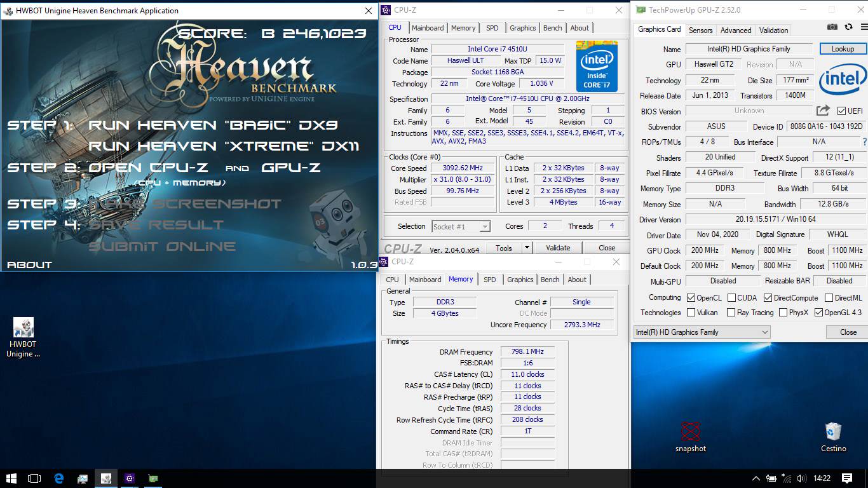Open the Cestino recycle bin icon

[833, 437]
